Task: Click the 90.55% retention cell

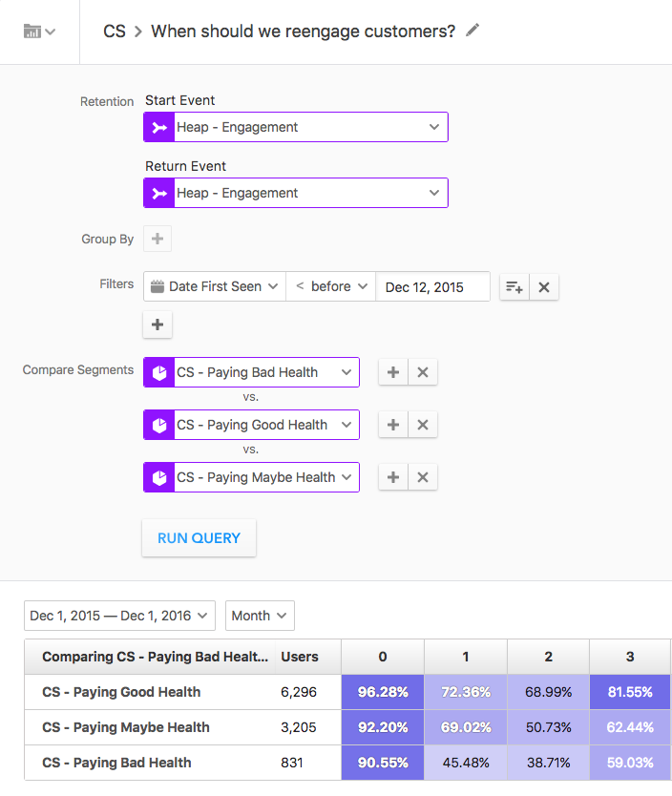Action: [x=383, y=763]
